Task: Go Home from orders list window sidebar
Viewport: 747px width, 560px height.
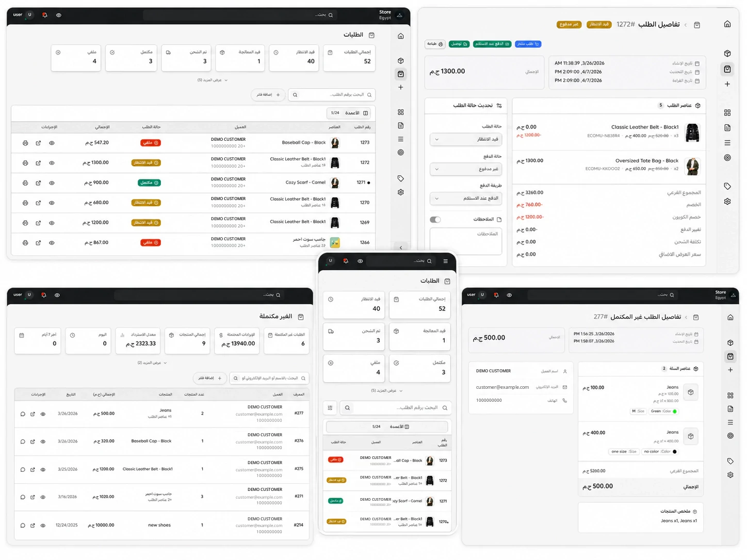Action: 401,36
